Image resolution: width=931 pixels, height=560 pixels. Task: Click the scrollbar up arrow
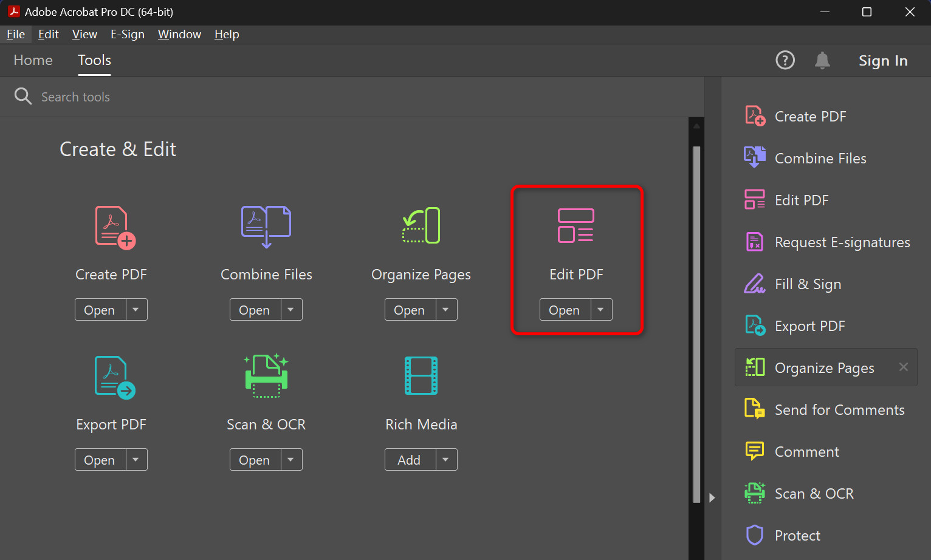696,126
